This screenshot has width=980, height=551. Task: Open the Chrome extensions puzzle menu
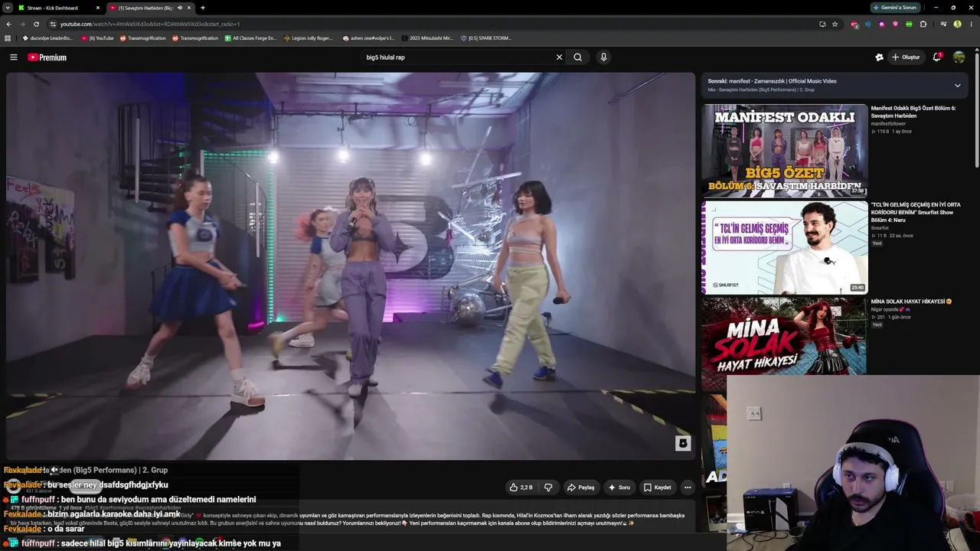(x=923, y=24)
